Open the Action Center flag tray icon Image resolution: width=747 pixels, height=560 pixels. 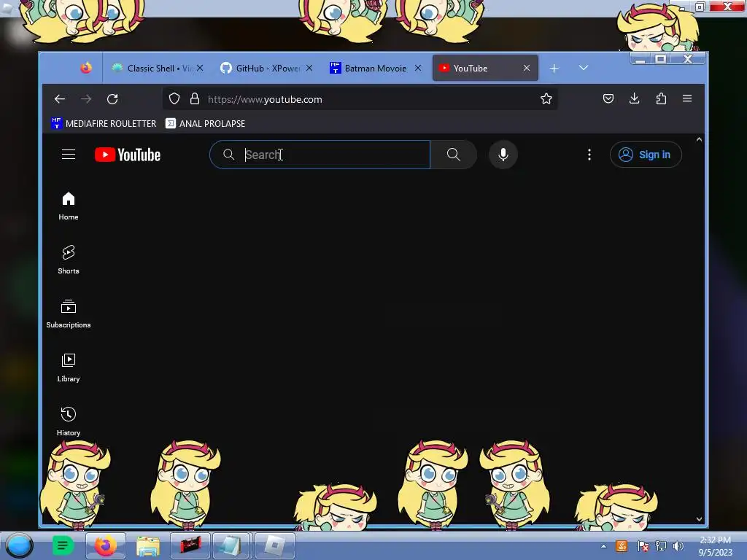[643, 546]
